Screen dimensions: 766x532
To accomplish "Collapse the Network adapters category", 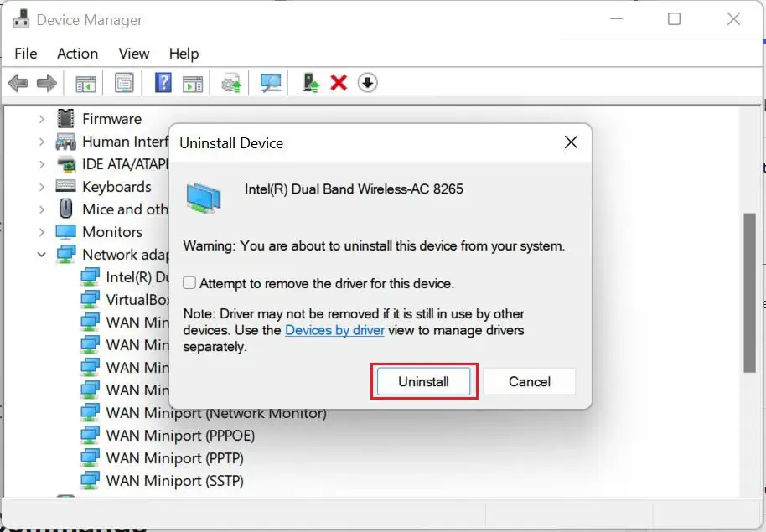I will 42,254.
